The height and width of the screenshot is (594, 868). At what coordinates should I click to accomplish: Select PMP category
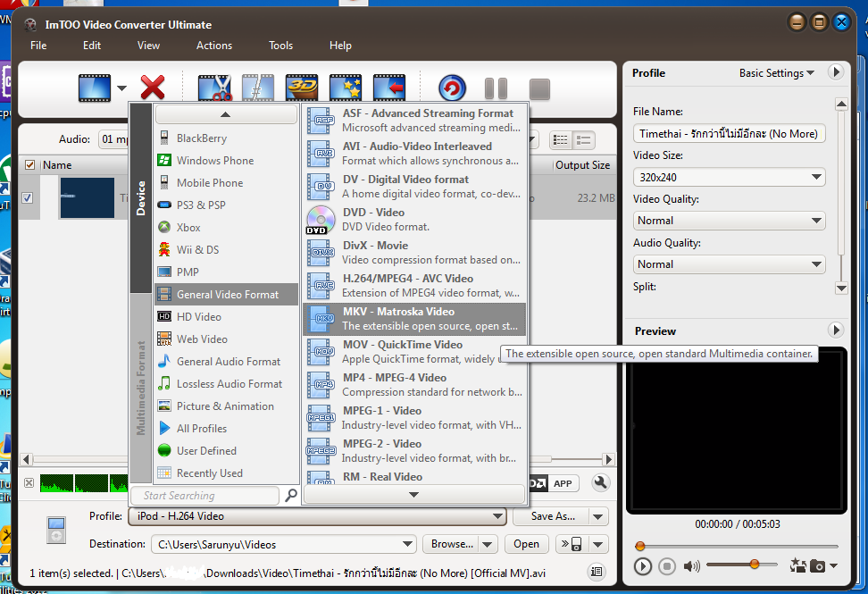[226, 272]
